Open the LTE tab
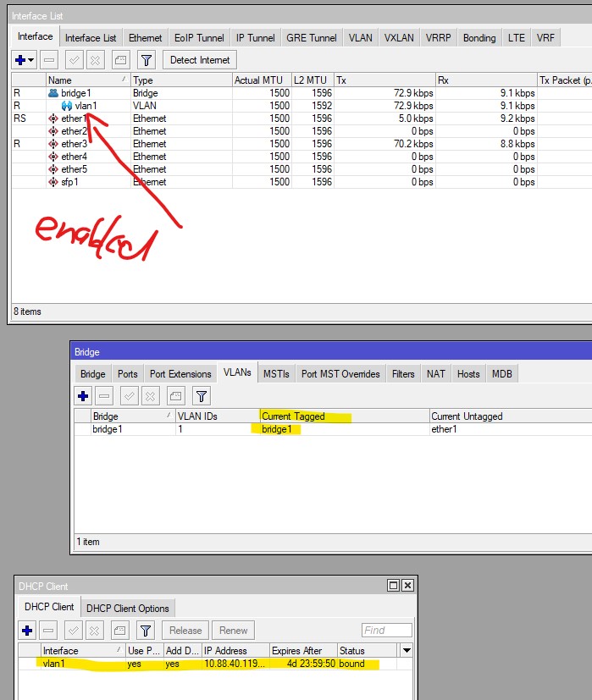The height and width of the screenshot is (700, 592). tap(517, 38)
